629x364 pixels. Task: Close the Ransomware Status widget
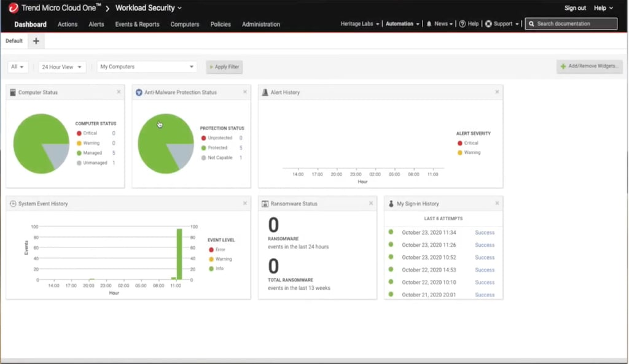coord(371,203)
